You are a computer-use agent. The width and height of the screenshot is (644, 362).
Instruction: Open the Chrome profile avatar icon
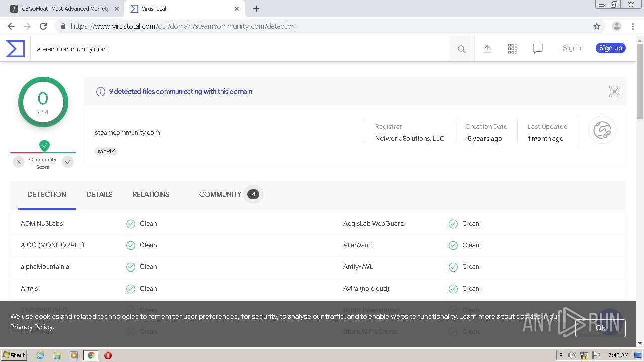(x=616, y=26)
